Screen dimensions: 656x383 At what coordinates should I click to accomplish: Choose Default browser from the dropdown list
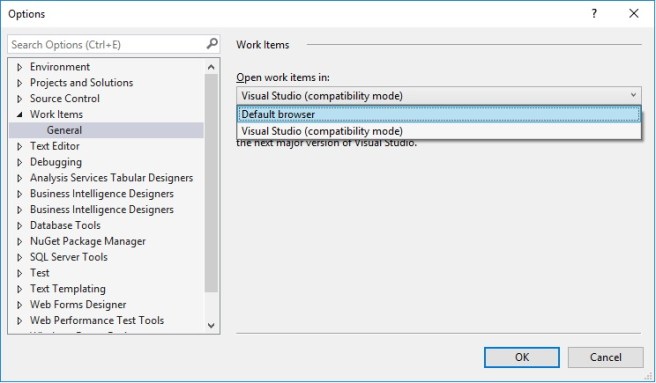[x=438, y=114]
